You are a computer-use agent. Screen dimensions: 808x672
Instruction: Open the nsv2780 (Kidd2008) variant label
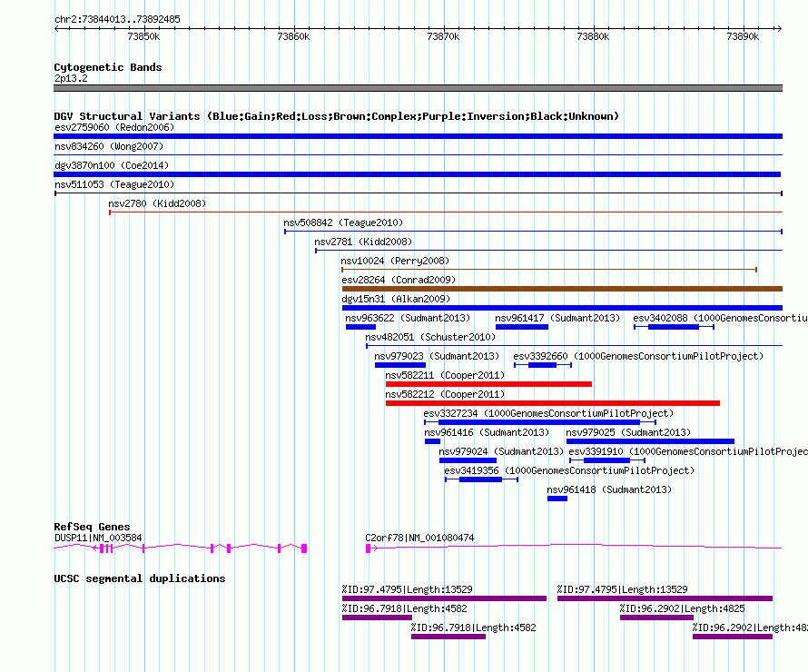[156, 203]
